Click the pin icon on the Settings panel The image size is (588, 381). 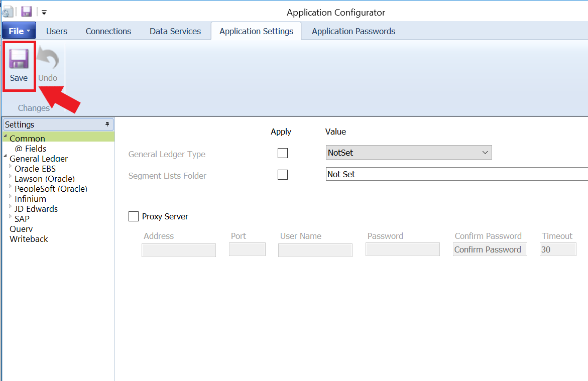coord(107,124)
